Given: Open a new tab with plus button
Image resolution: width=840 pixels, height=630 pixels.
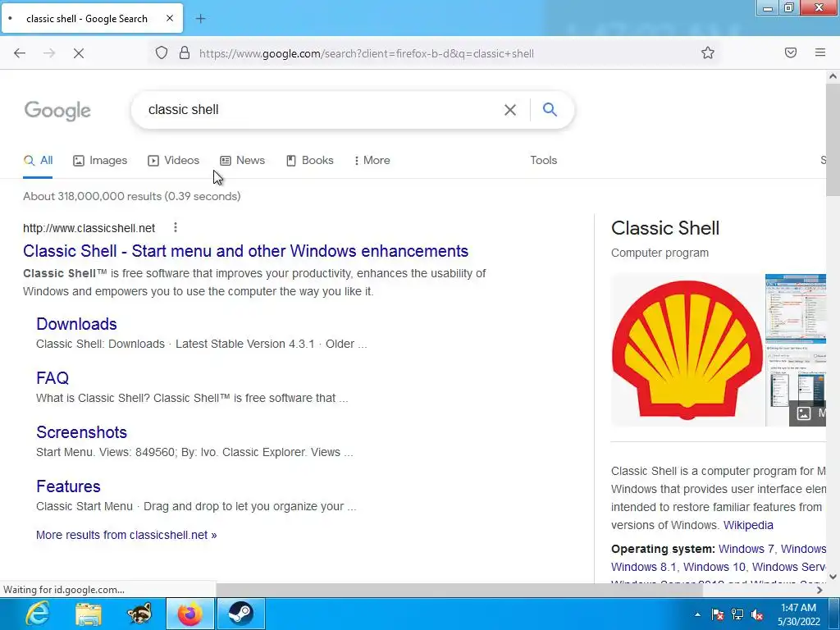Looking at the screenshot, I should 200,19.
